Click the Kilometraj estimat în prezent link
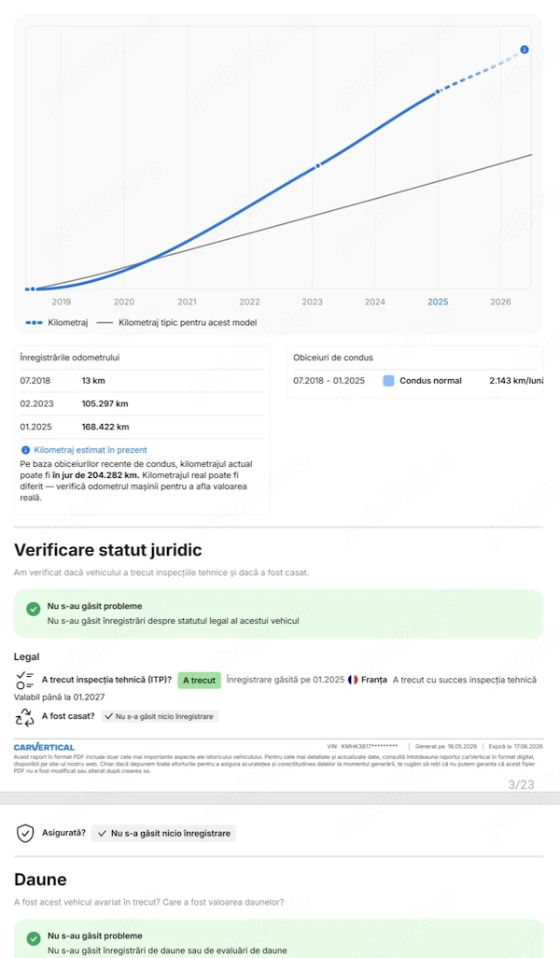Image resolution: width=560 pixels, height=958 pixels. coord(91,450)
